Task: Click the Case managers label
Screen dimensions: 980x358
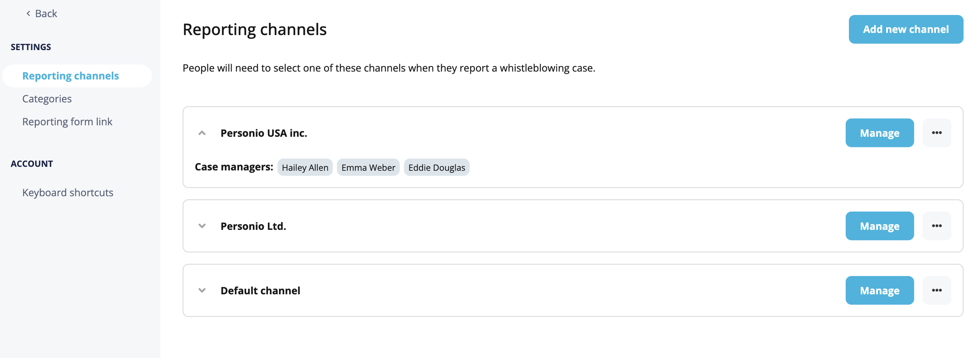Action: pos(234,167)
